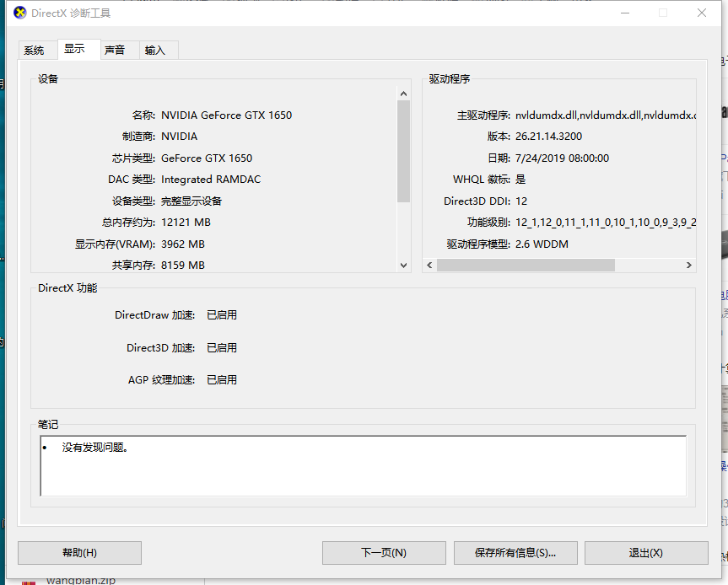Open help via the 帮助(H) button
The height and width of the screenshot is (585, 728).
pyautogui.click(x=79, y=553)
